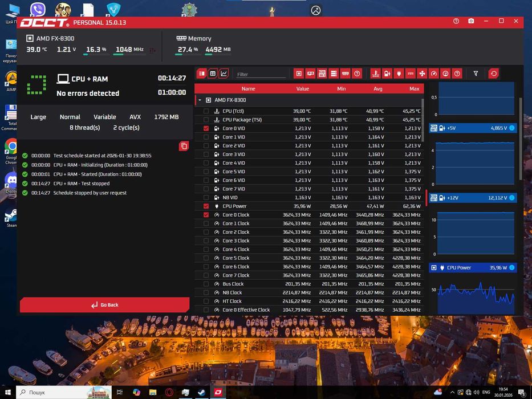The image size is (532, 399).
Task: Click the Core 3 VID row name
Action: (x=234, y=154)
